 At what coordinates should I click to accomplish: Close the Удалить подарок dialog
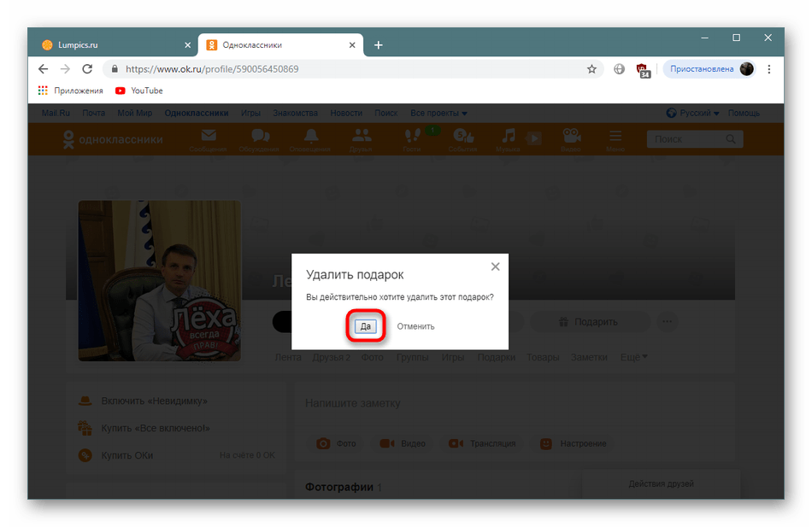pyautogui.click(x=495, y=266)
